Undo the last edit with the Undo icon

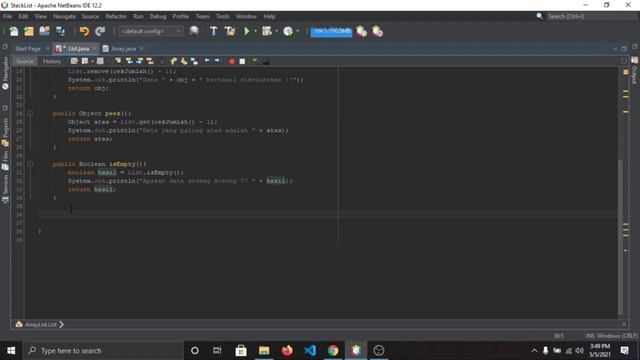(84, 31)
